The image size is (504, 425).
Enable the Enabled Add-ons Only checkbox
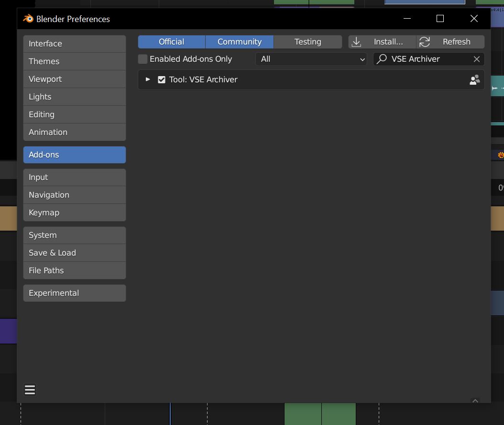[142, 59]
